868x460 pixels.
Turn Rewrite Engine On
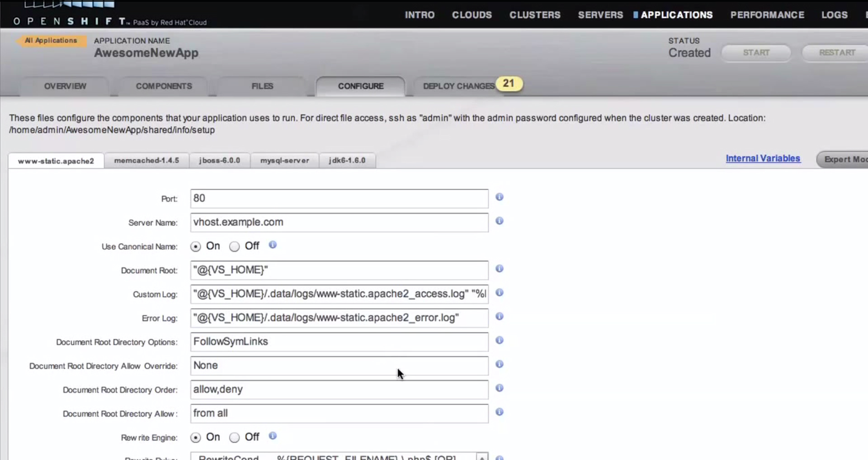195,438
